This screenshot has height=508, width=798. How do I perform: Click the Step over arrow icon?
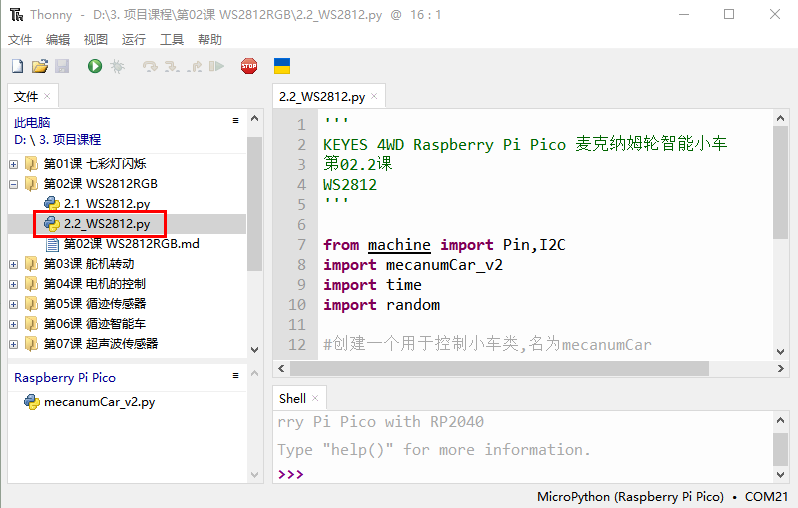tap(150, 66)
